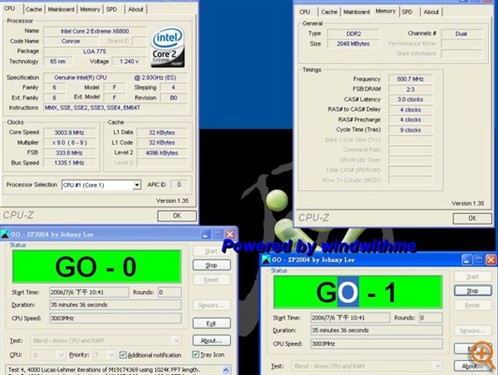Switch to SPD tab in right CPU-Z
Viewport: 498px width, 375px height.
pos(407,12)
